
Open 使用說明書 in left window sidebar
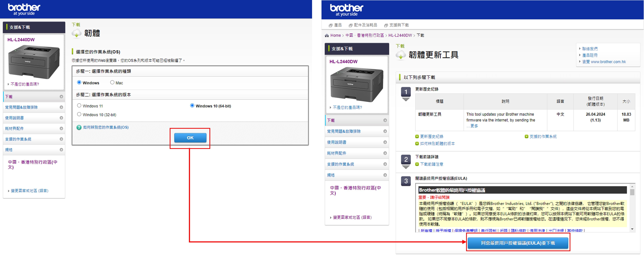[x=34, y=118]
